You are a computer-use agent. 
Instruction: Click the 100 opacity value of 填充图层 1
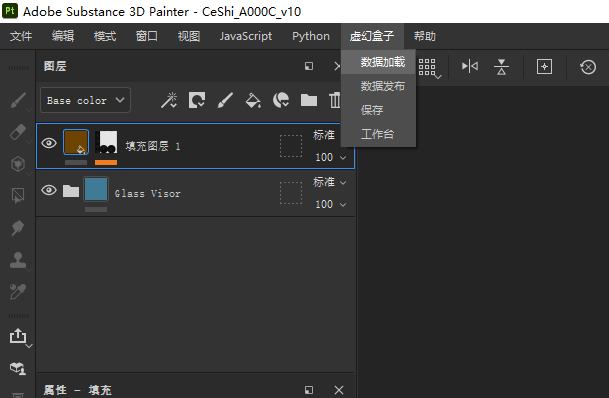324,157
